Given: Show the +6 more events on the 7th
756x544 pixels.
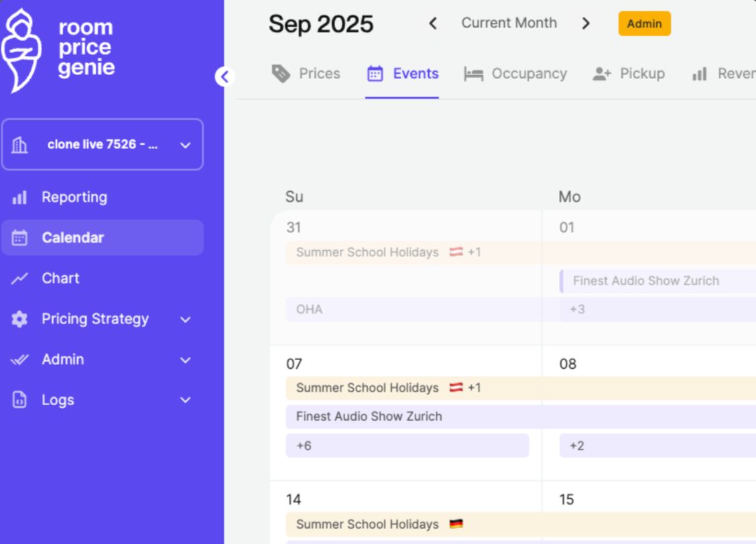Looking at the screenshot, I should point(407,445).
